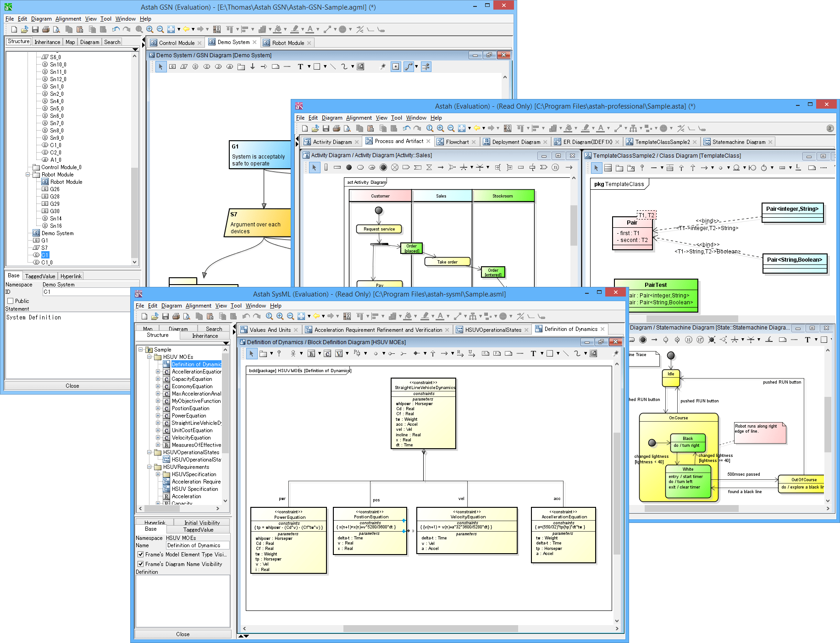Select Initial Node tool in Activity Diagram toolbar
840x643 pixels.
tap(349, 167)
